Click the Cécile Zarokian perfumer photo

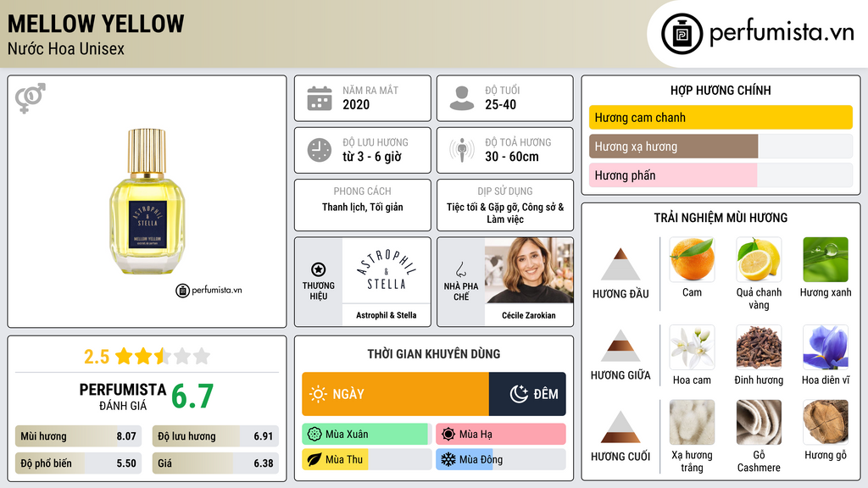529,270
